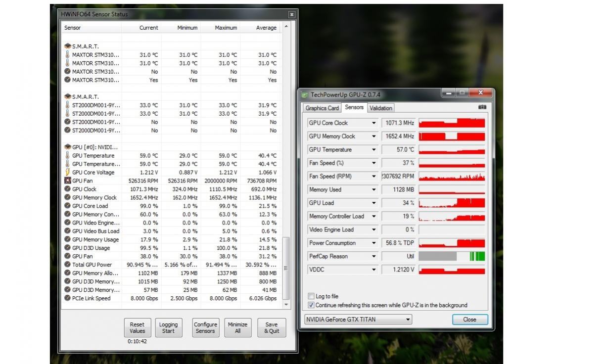Click the Minimize All button
This screenshot has width=607, height=364.
pyautogui.click(x=237, y=328)
